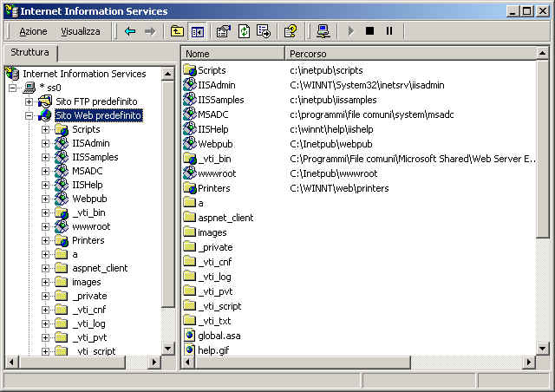This screenshot has width=555, height=392.
Task: Click path C:\Inetpub\wwwroot
Action: point(333,173)
